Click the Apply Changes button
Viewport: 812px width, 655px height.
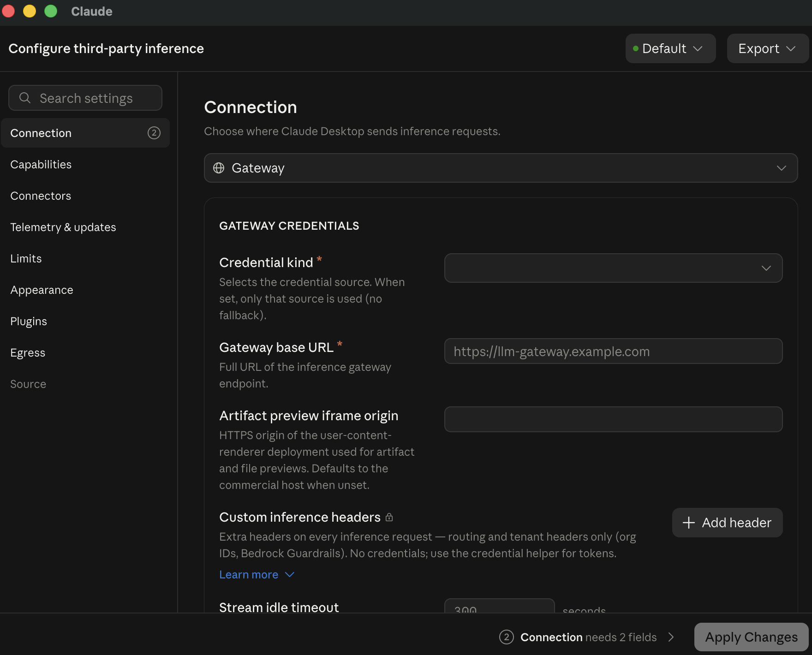(752, 637)
